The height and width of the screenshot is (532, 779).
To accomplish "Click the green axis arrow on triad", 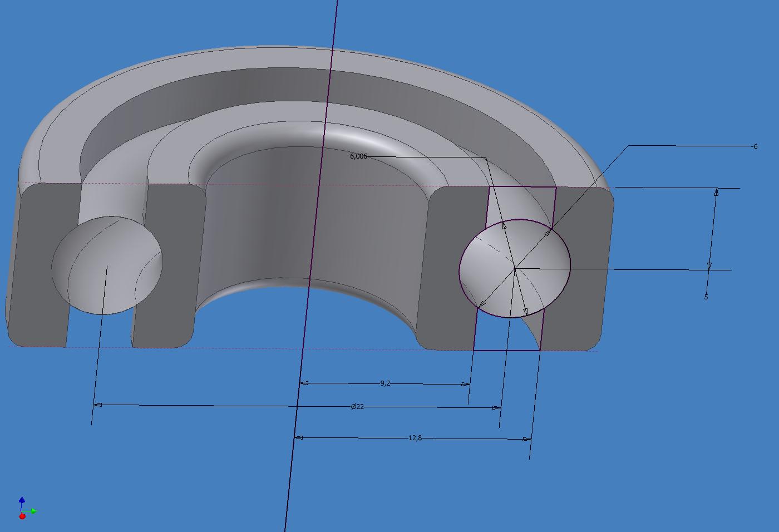I will click(33, 511).
